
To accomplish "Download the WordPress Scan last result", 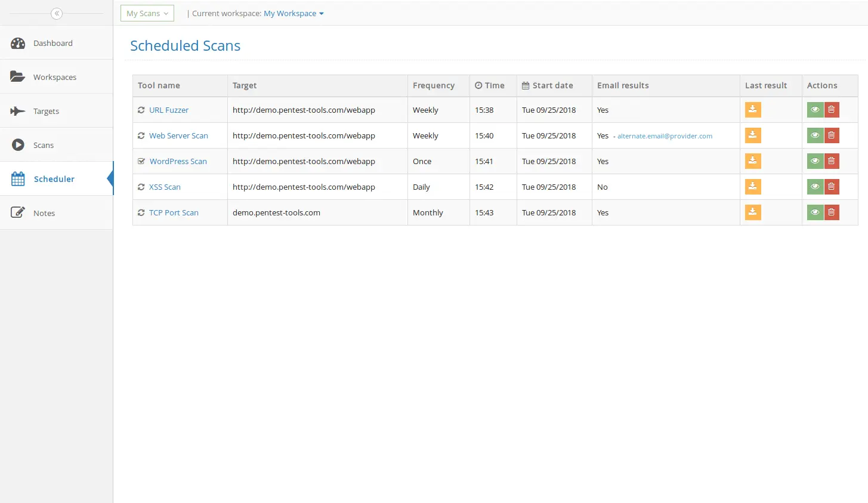I will (x=752, y=161).
